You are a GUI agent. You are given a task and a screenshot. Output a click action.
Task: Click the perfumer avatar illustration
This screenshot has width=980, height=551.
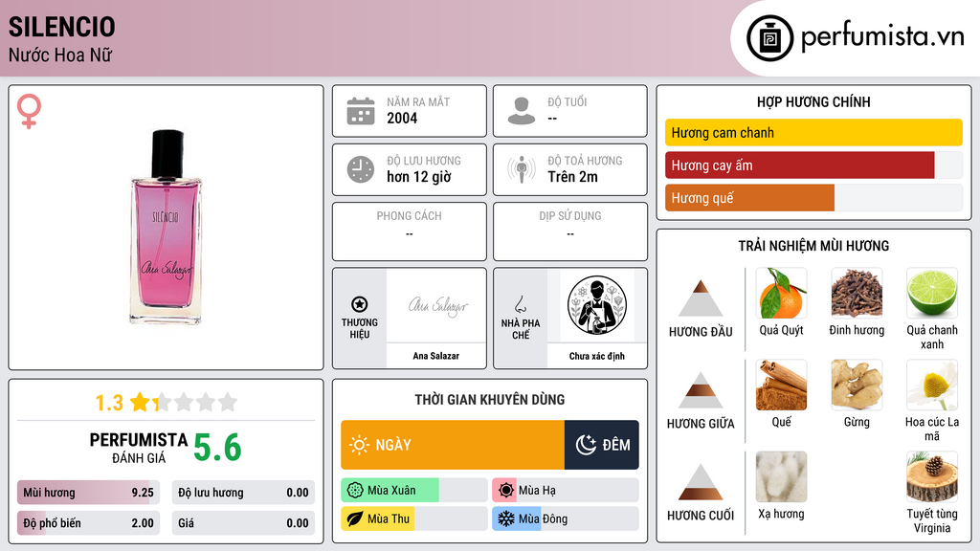pos(597,305)
